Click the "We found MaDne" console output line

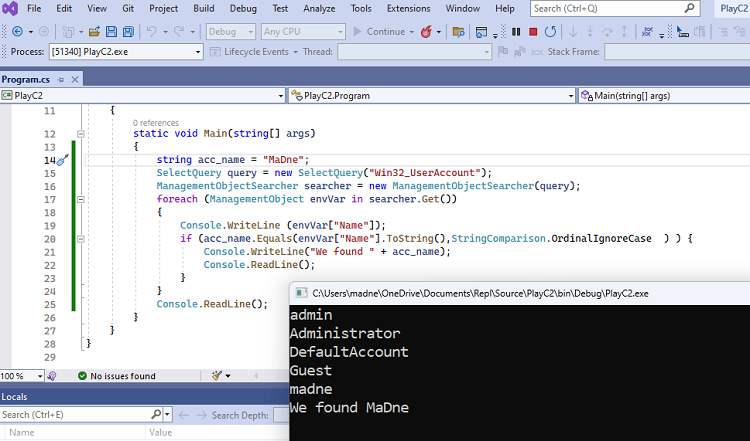(349, 408)
